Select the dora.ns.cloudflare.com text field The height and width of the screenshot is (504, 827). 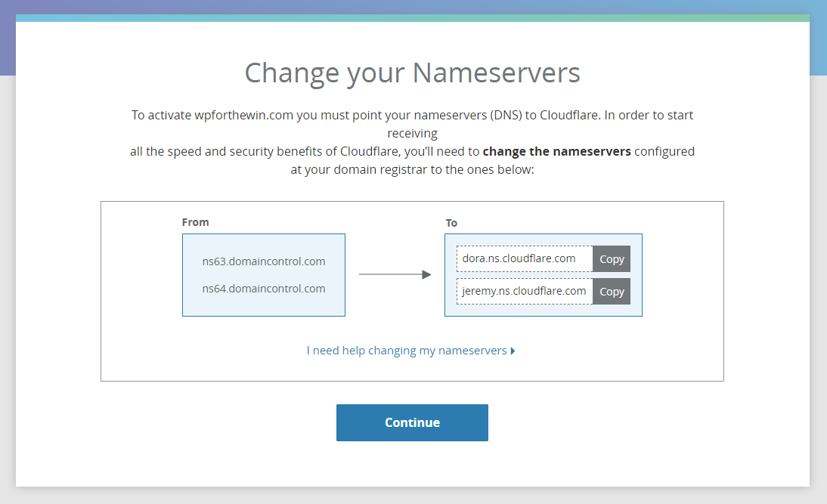coord(525,259)
